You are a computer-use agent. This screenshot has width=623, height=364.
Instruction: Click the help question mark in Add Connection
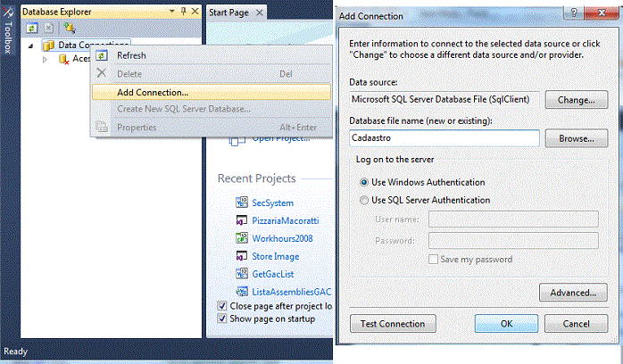[x=574, y=12]
